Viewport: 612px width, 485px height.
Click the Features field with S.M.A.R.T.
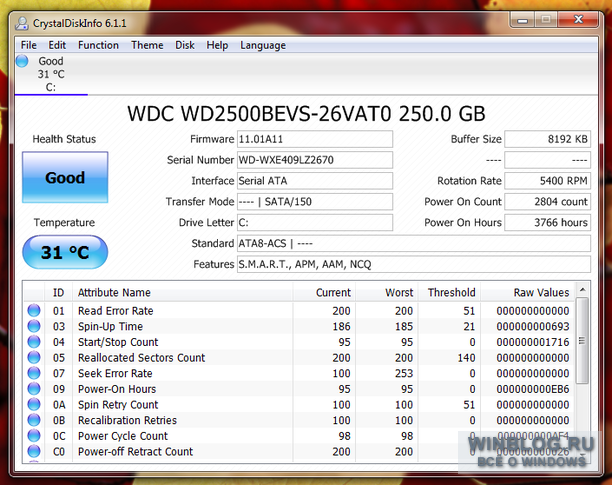[x=414, y=264]
